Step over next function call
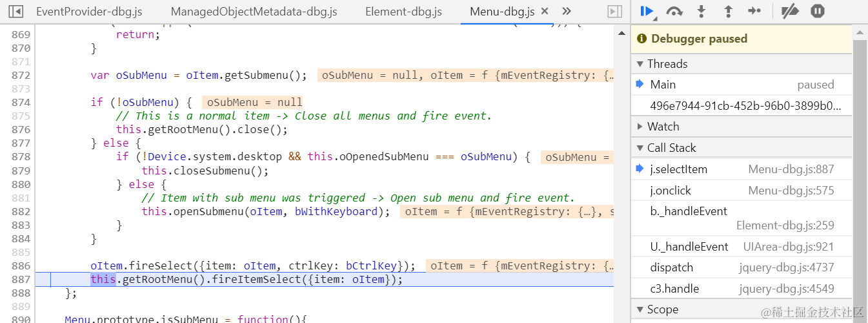The width and height of the screenshot is (868, 323). coord(674,11)
